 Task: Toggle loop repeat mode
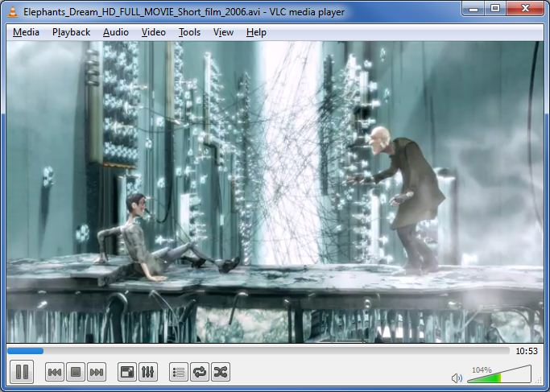[x=200, y=372]
